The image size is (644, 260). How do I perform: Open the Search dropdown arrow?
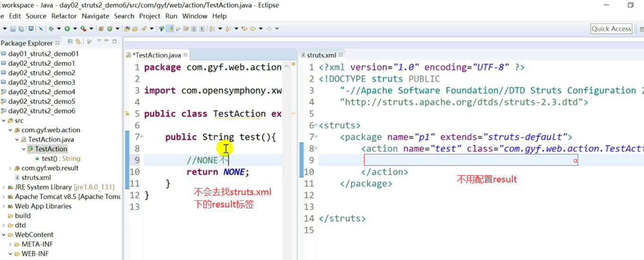coord(152,29)
